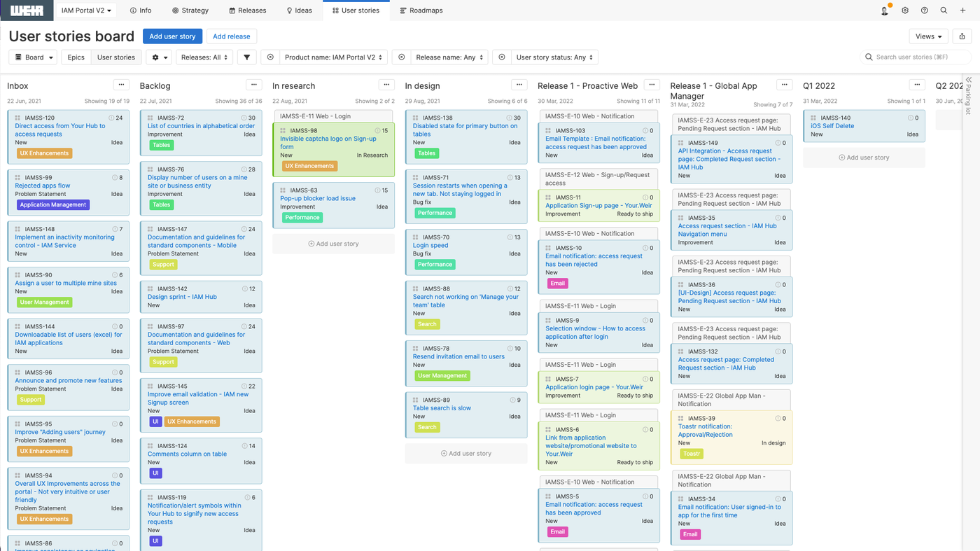980x551 pixels.
Task: Open the Release name: Any filter
Action: pyautogui.click(x=449, y=57)
